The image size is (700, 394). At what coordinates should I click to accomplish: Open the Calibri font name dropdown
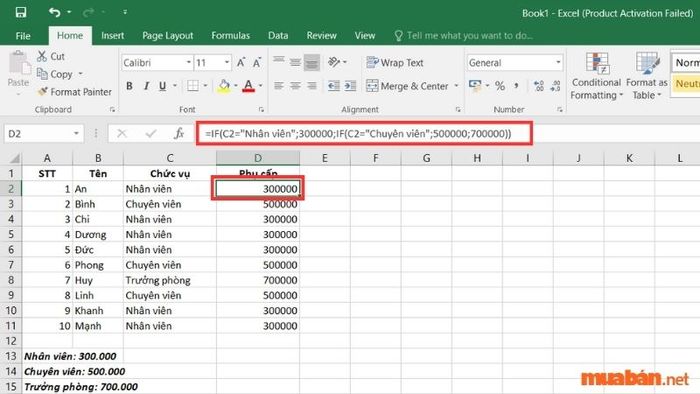click(188, 62)
